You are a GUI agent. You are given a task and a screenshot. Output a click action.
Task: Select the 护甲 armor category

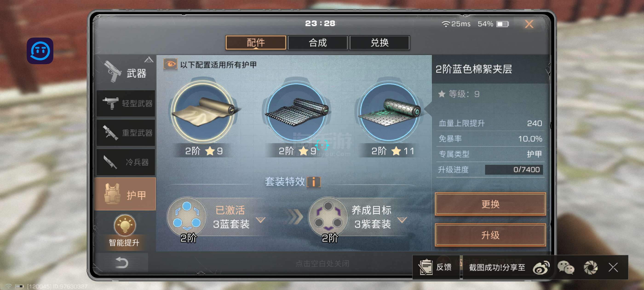coord(125,194)
